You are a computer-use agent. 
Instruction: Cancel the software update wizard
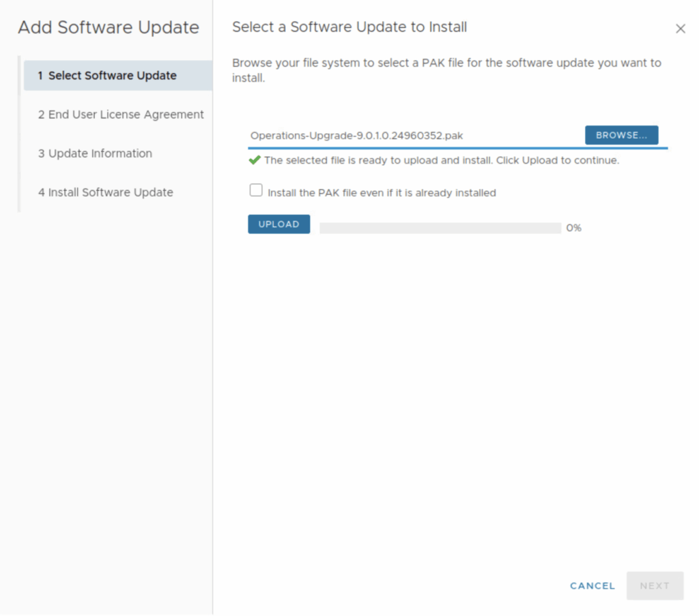pyautogui.click(x=593, y=586)
